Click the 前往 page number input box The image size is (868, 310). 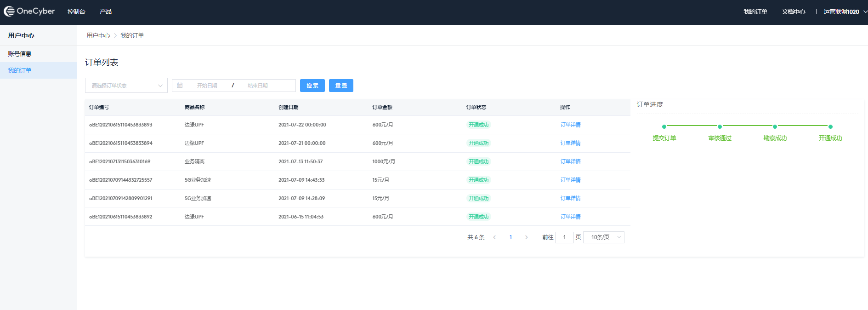pos(564,237)
